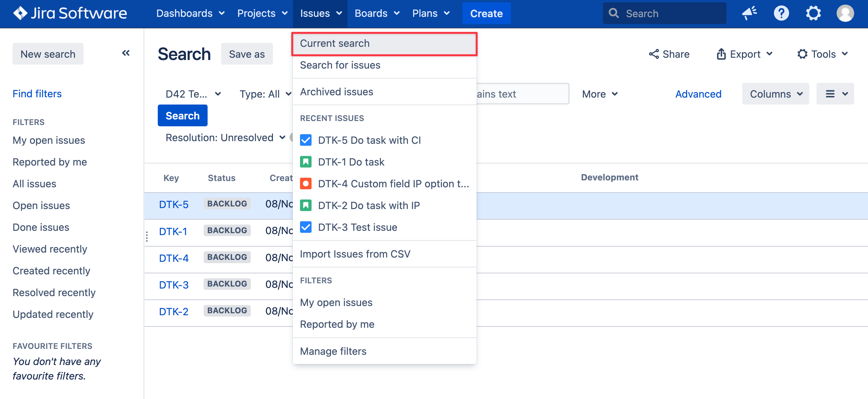Expand the Export dropdown
Screen dimensions: 868x399
point(744,54)
